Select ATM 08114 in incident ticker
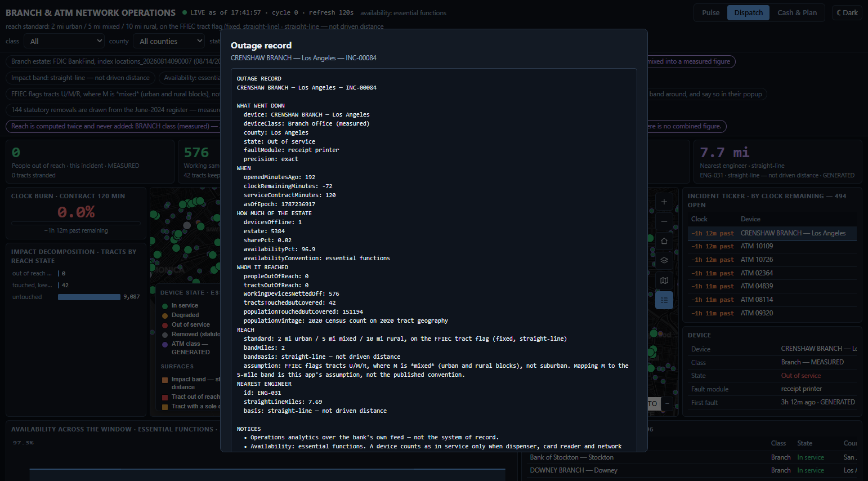The width and height of the screenshot is (868, 481). pos(772,300)
